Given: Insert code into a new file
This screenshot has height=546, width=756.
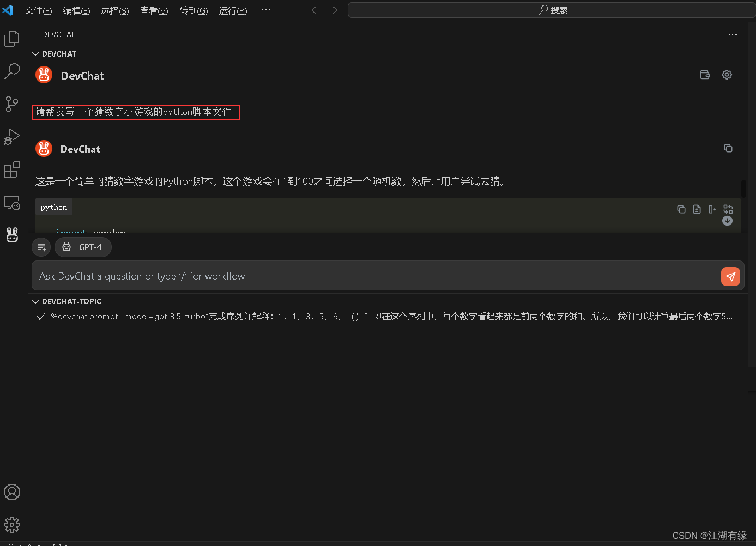Looking at the screenshot, I should pyautogui.click(x=697, y=209).
